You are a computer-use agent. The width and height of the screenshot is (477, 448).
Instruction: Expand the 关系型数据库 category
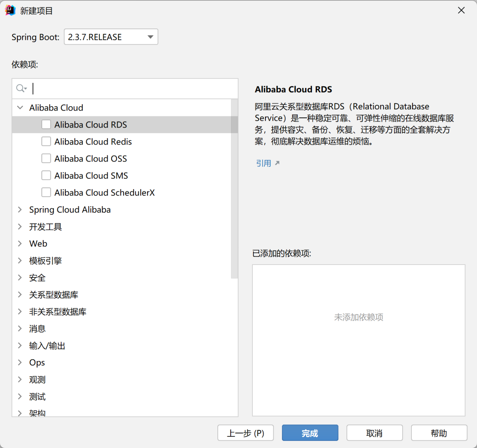pyautogui.click(x=20, y=294)
